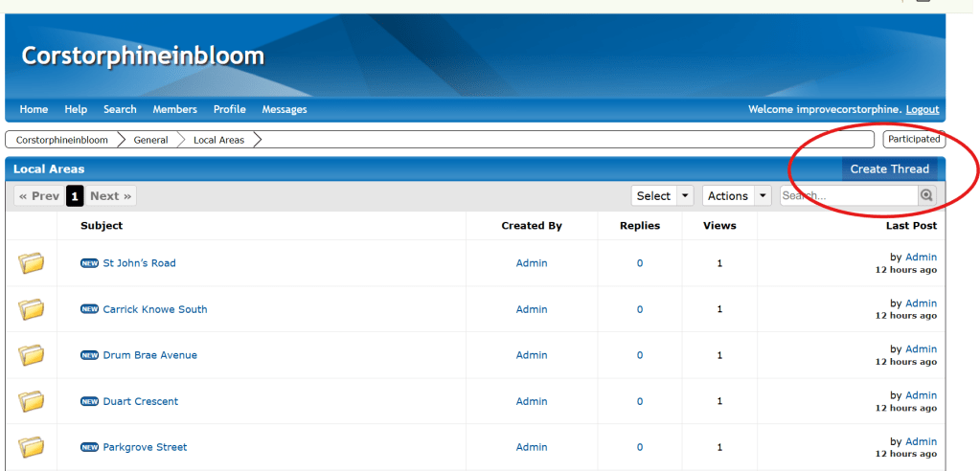The height and width of the screenshot is (471, 980).
Task: Click the search magnifier icon
Action: pyautogui.click(x=927, y=195)
